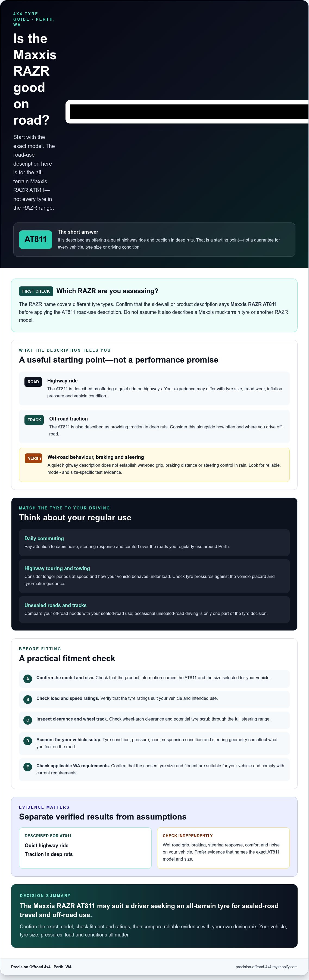Open the Unsealed roads and tracks card
Screen dimensions: 309x980
pyautogui.click(x=154, y=610)
